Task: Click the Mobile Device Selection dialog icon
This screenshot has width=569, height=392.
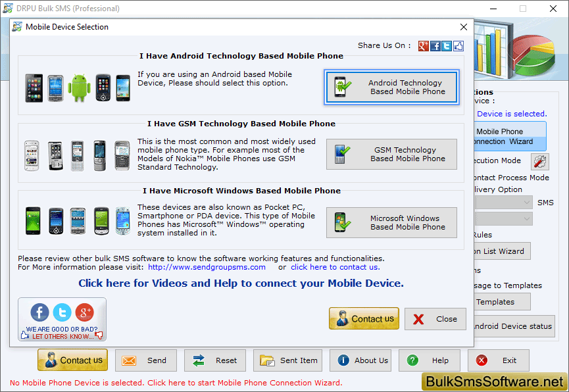Action: coord(16,27)
